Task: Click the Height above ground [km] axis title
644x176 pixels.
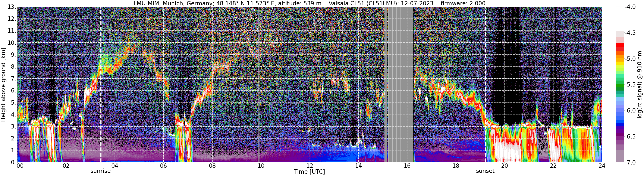Action: (3, 85)
